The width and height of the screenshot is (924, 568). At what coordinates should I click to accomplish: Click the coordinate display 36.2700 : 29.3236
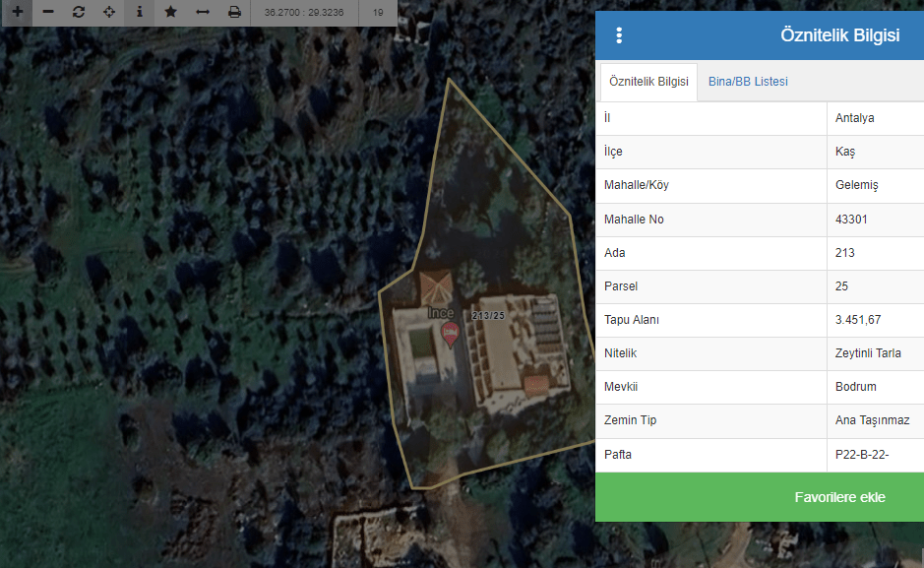[304, 13]
